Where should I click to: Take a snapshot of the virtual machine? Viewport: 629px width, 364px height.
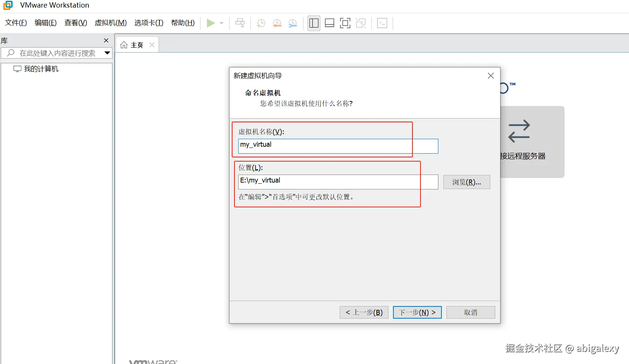pyautogui.click(x=261, y=23)
